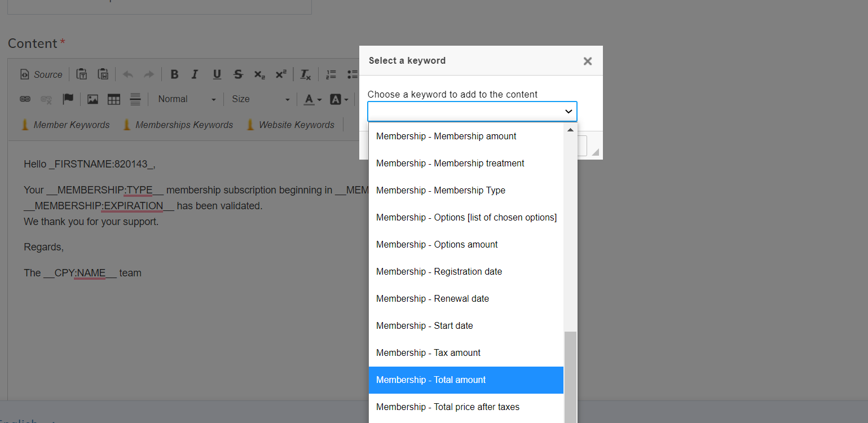Open the text color picker
This screenshot has width=868, height=423.
point(312,99)
